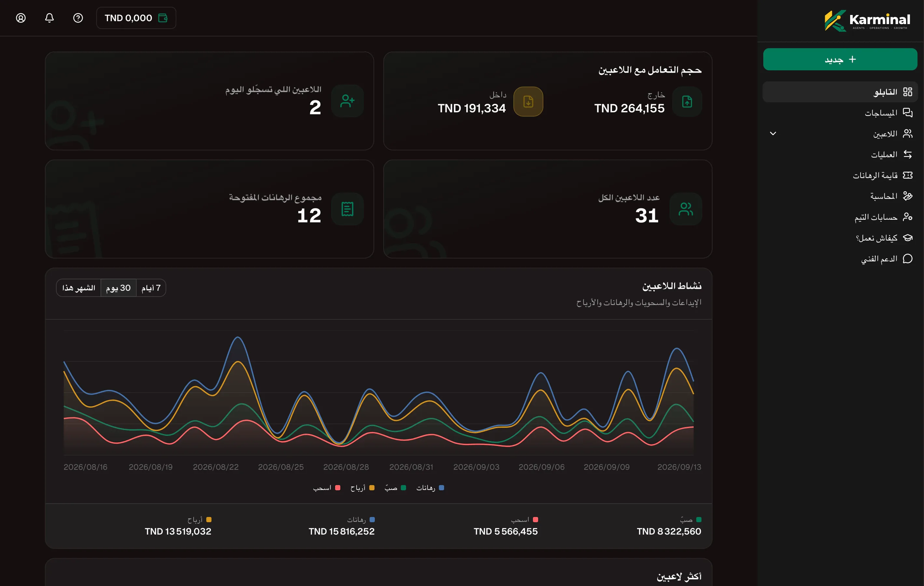The image size is (924, 586).
Task: Open the notifications bell
Action: [49, 18]
